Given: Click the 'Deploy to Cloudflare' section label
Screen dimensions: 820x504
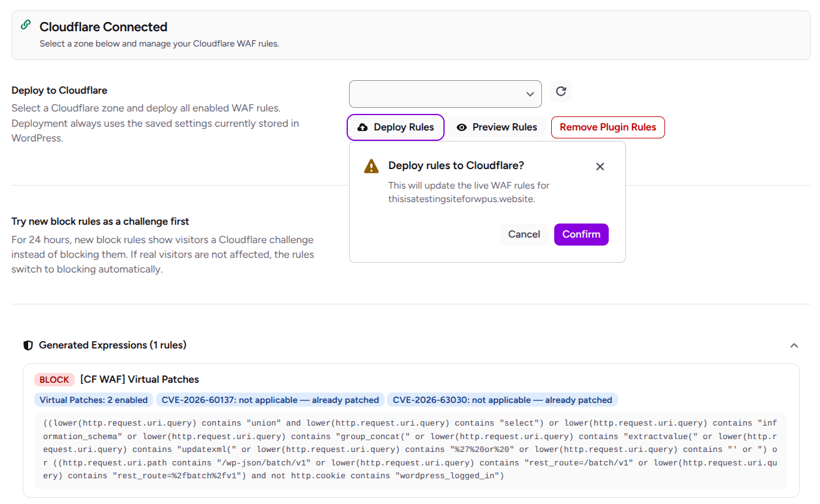Looking at the screenshot, I should coord(59,91).
